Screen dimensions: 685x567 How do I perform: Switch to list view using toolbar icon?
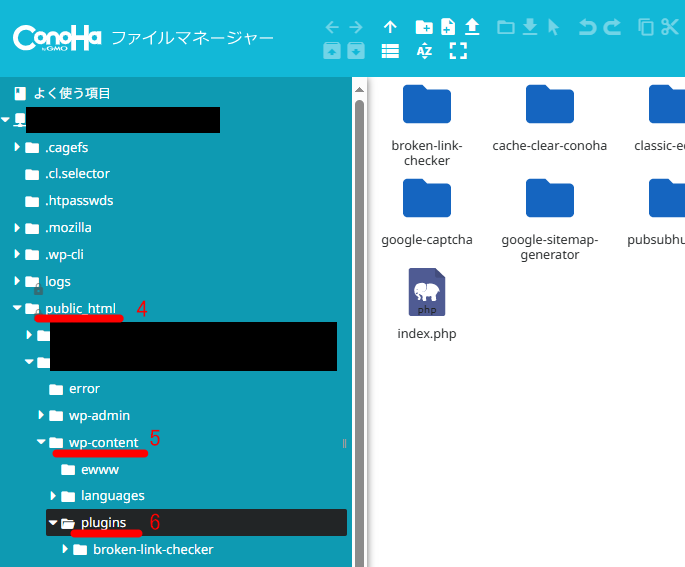[x=390, y=51]
